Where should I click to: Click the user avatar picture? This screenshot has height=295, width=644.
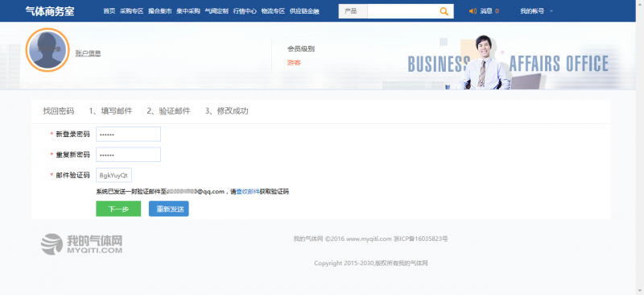click(47, 50)
